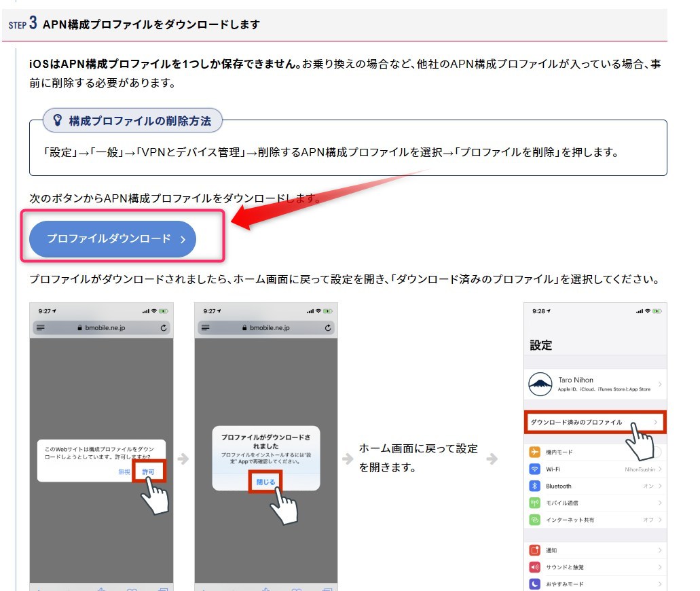Click the chevron on the Taro Nihon row
This screenshot has width=700, height=591.
660,384
